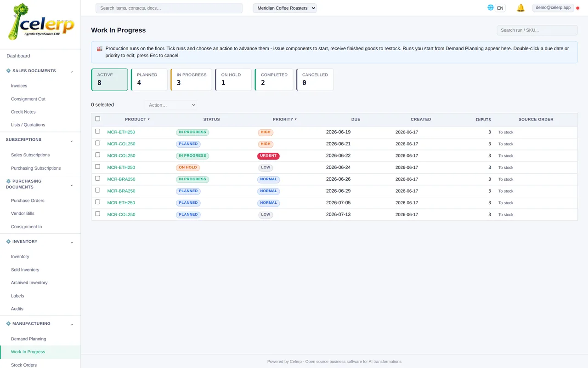Image resolution: width=588 pixels, height=368 pixels.
Task: Click the gear icon beside Purchasing Documents
Action: click(8, 181)
